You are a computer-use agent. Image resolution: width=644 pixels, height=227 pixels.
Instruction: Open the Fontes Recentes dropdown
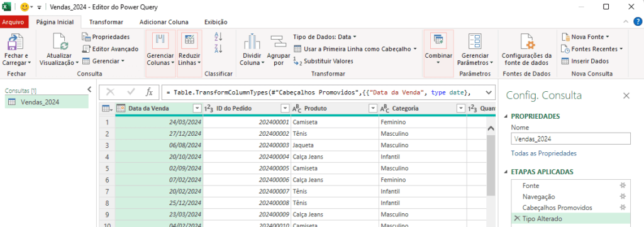click(x=592, y=49)
